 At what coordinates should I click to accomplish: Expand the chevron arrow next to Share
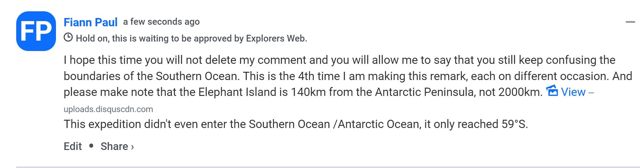click(x=132, y=147)
